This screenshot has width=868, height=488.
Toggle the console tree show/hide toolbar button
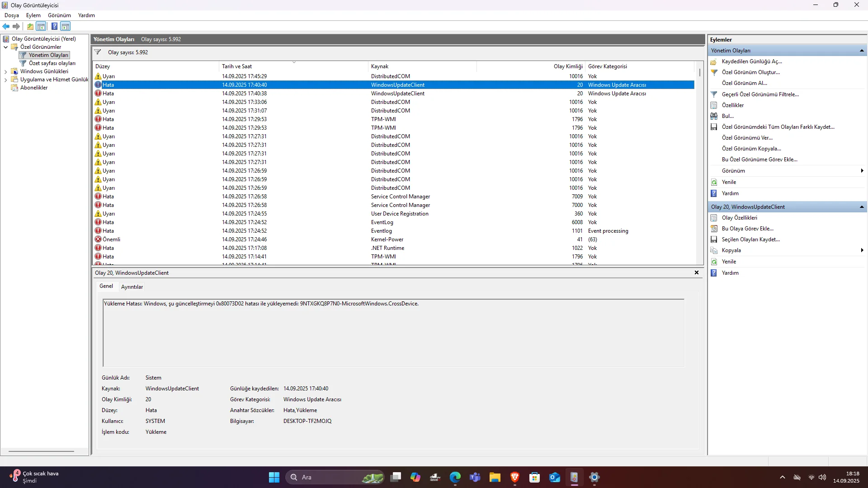pos(41,26)
